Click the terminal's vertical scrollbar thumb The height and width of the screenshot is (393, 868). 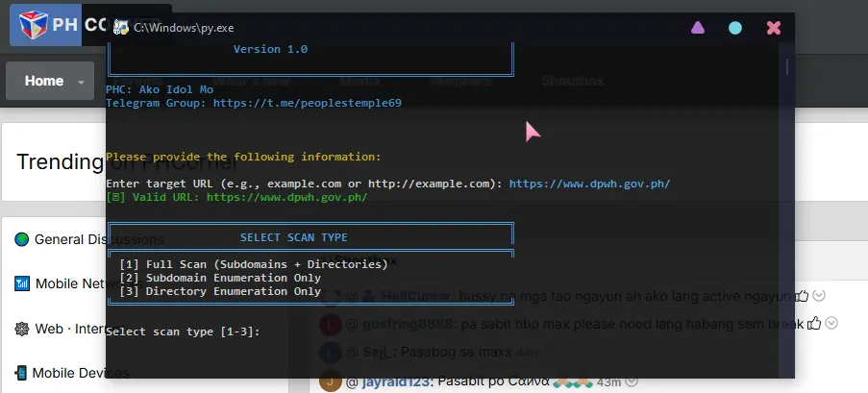786,67
